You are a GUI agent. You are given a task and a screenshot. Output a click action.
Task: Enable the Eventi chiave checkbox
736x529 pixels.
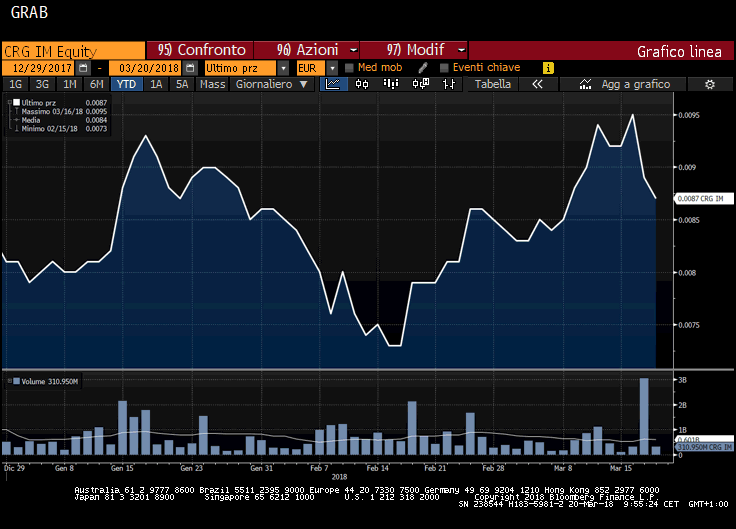(x=444, y=68)
